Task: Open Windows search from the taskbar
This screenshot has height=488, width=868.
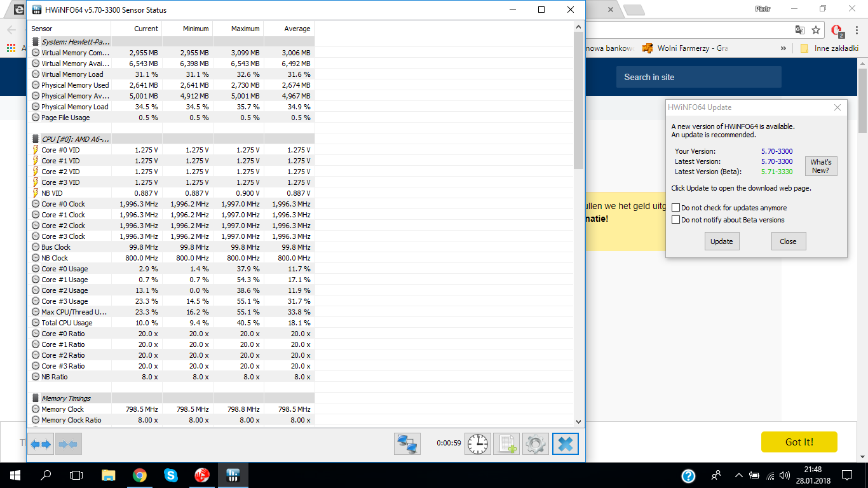Action: [46, 475]
